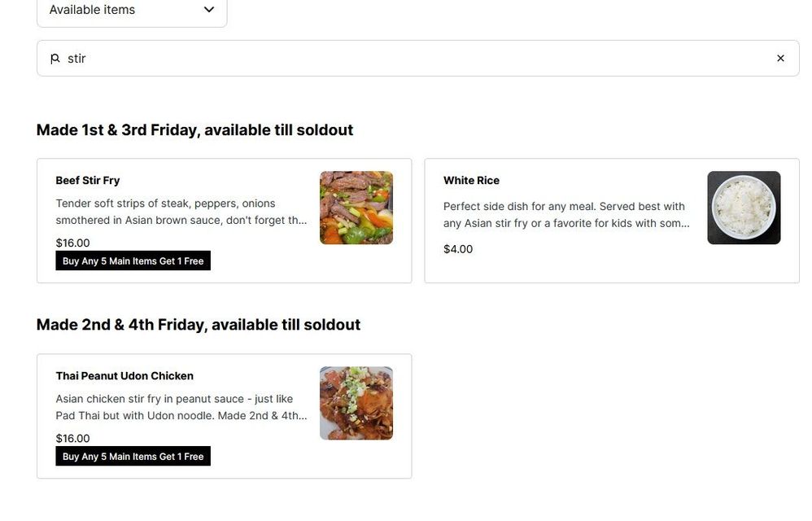Viewport: 812px width, 521px height.
Task: Click the Beef Stir Fry description text
Action: click(x=181, y=212)
